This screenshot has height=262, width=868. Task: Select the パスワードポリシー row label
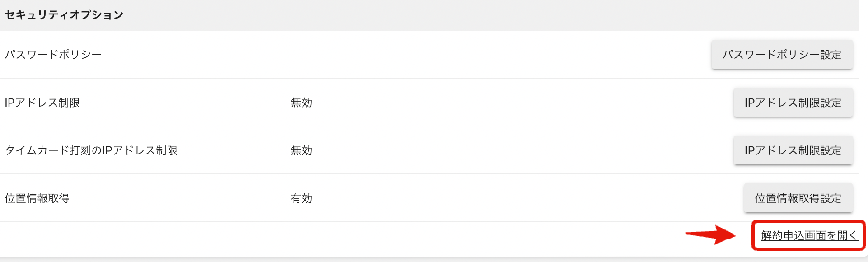click(x=53, y=55)
